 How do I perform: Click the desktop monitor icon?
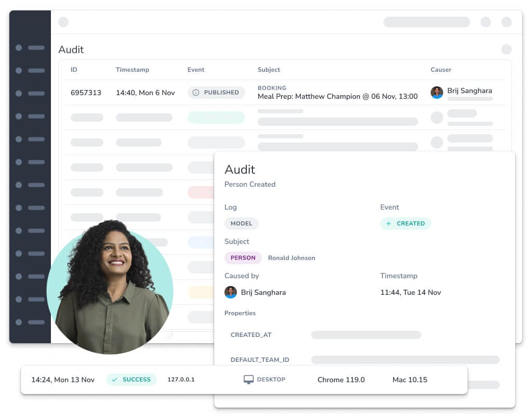click(x=249, y=380)
